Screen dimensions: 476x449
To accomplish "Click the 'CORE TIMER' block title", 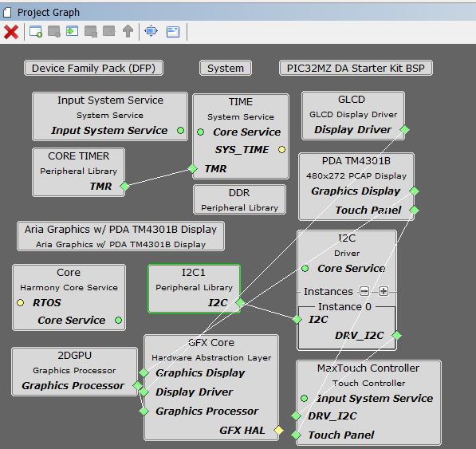I will click(79, 156).
